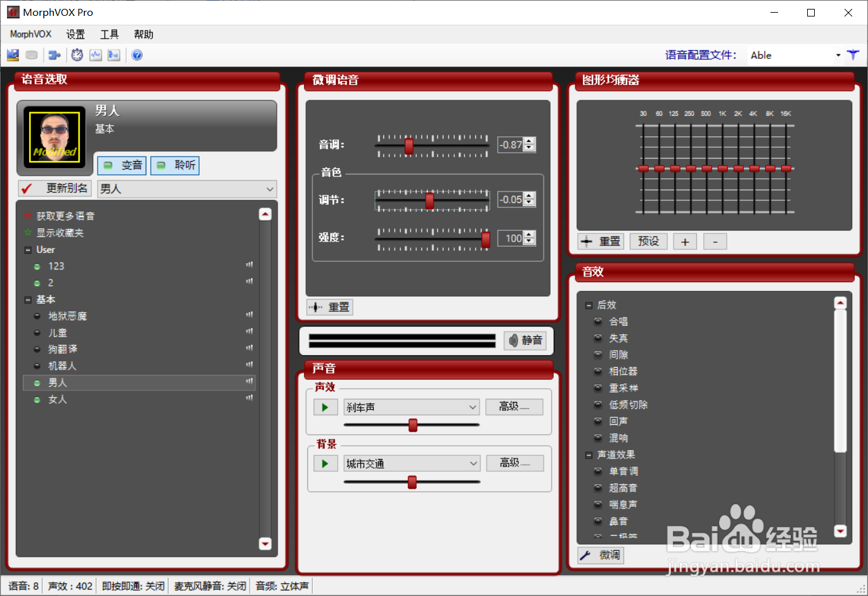Click signal bars icon on voice 2 row

click(250, 282)
